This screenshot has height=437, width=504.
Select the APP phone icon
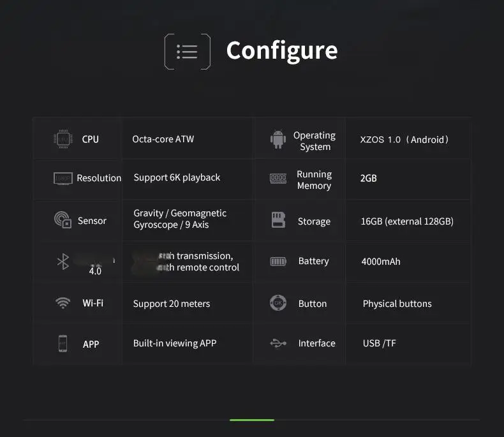[x=63, y=343]
